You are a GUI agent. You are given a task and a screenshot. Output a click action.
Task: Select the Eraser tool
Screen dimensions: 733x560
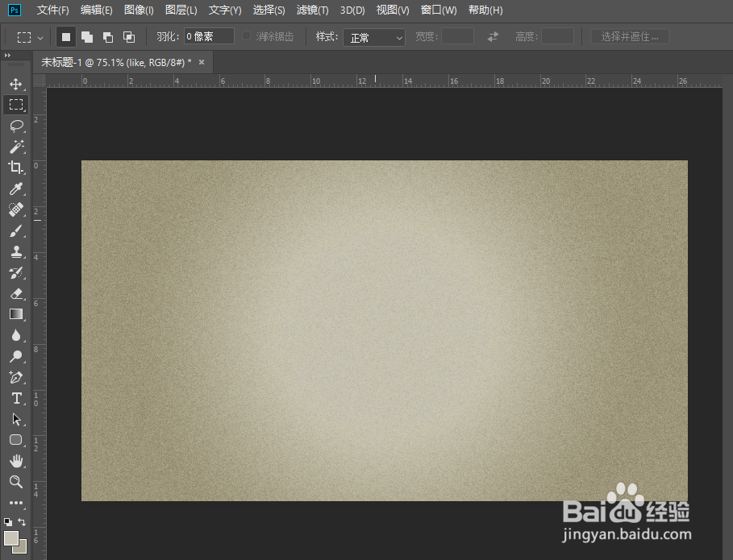click(x=16, y=293)
